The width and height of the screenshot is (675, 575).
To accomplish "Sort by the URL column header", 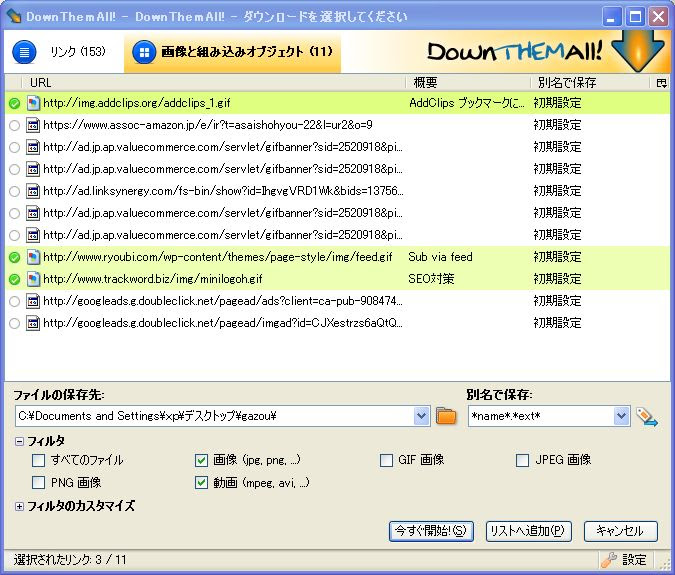I will 213,82.
